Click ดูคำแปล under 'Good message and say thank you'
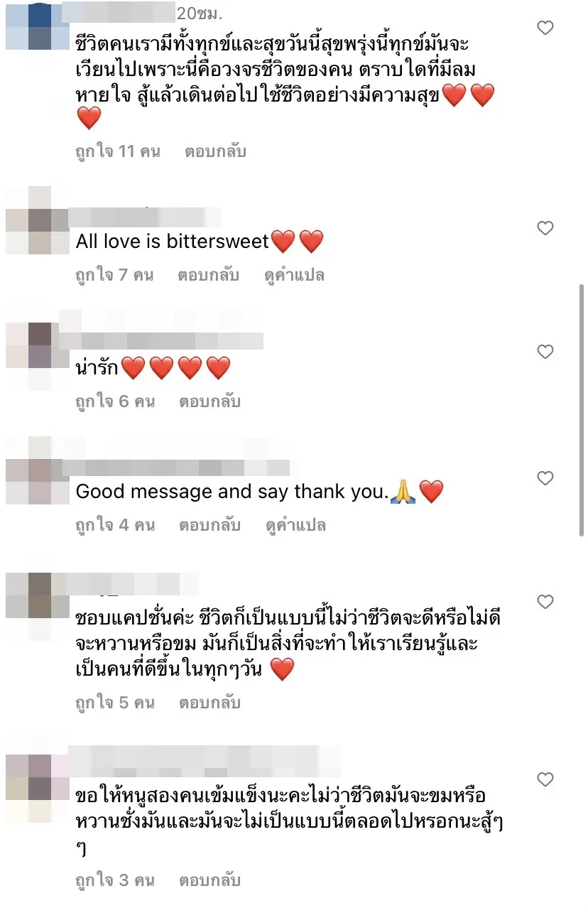Image resolution: width=588 pixels, height=913 pixels. [x=295, y=525]
